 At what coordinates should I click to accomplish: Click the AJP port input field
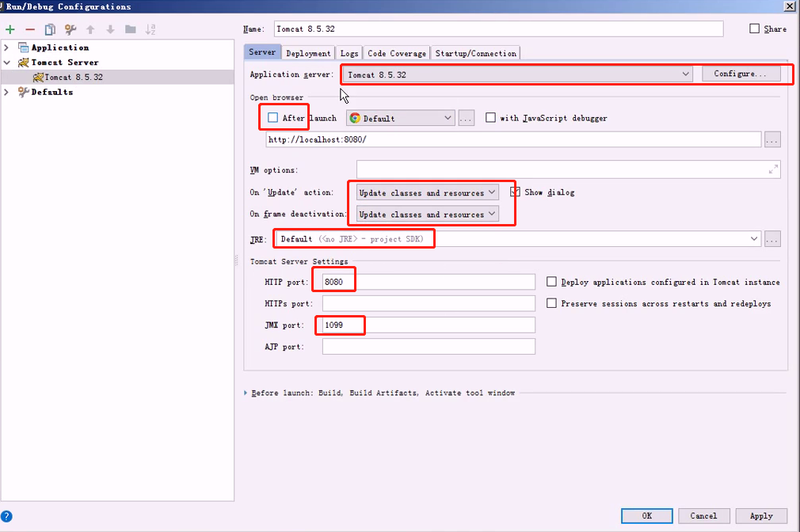click(x=429, y=346)
